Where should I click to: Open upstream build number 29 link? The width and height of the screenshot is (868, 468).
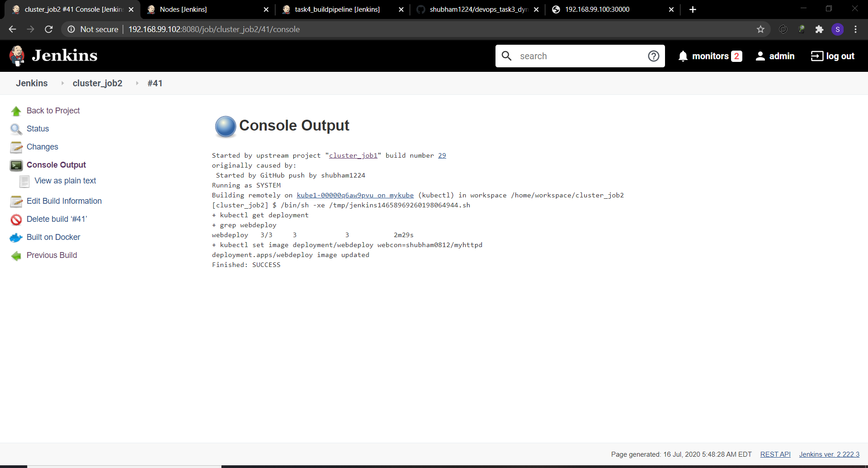click(443, 155)
